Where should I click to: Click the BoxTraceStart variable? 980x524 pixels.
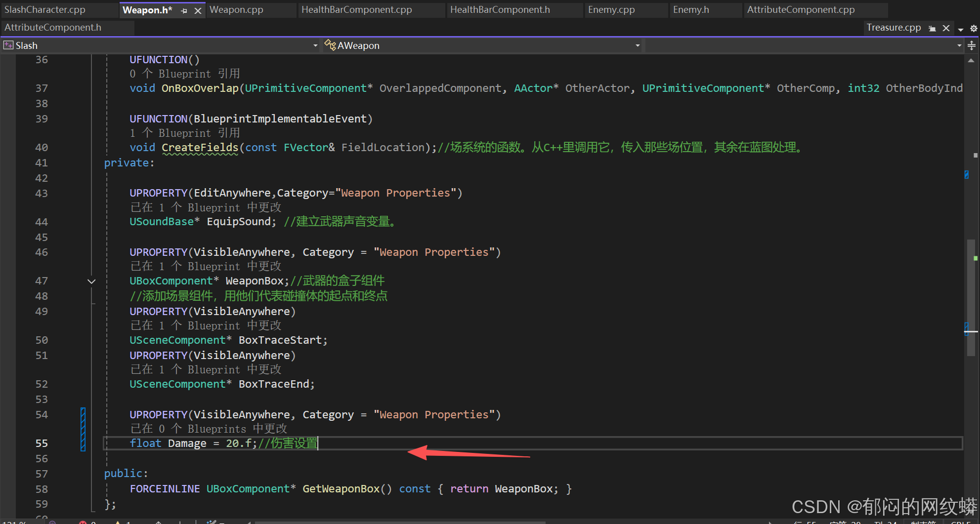pyautogui.click(x=280, y=340)
